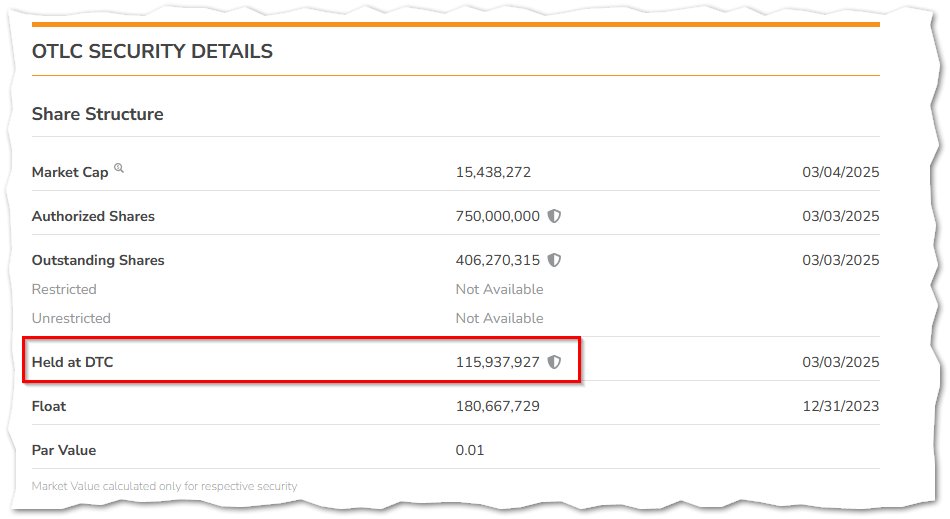This screenshot has height=519, width=950.
Task: Click the Outstanding Shares date 03/03/2025
Action: (x=840, y=260)
